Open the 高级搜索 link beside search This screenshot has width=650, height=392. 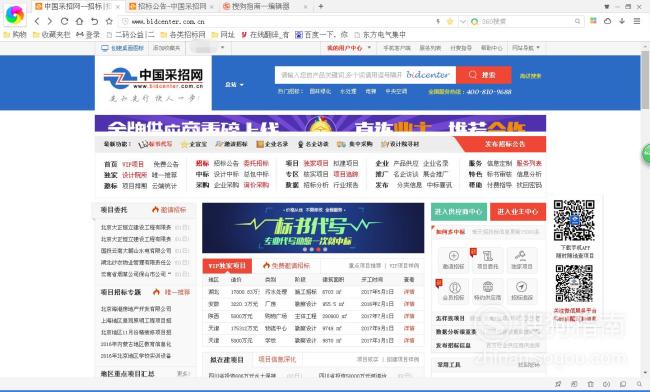(x=530, y=76)
